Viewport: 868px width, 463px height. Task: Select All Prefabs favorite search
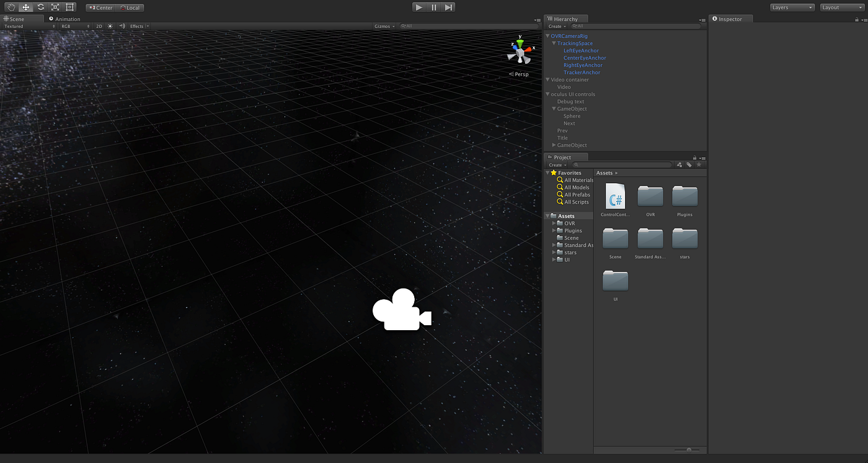[x=573, y=195]
